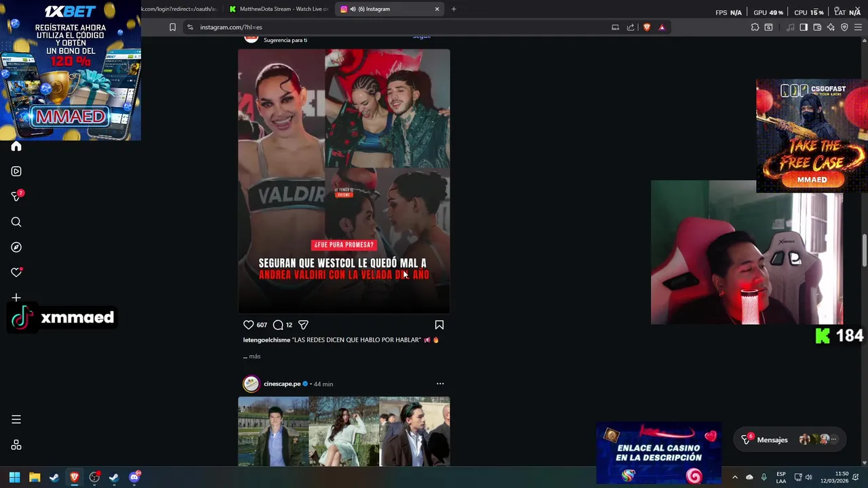Open comments on the letengoelchisme post
868x488 pixels.
tap(278, 325)
